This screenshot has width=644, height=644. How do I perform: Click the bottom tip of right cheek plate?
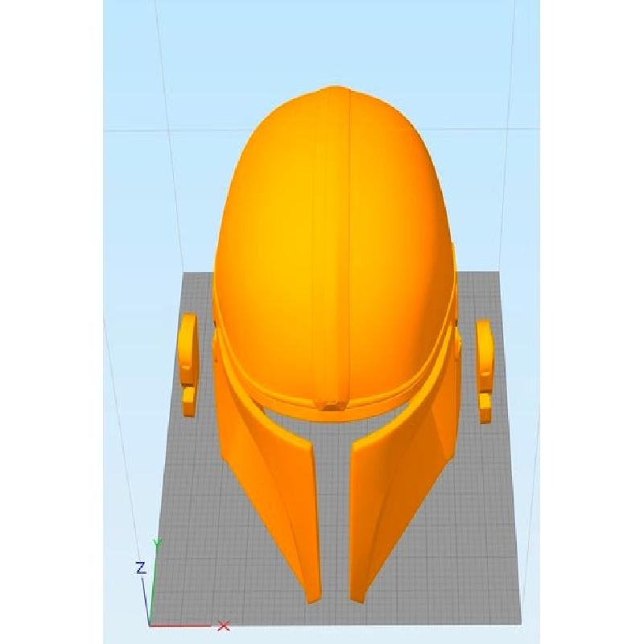tap(356, 596)
